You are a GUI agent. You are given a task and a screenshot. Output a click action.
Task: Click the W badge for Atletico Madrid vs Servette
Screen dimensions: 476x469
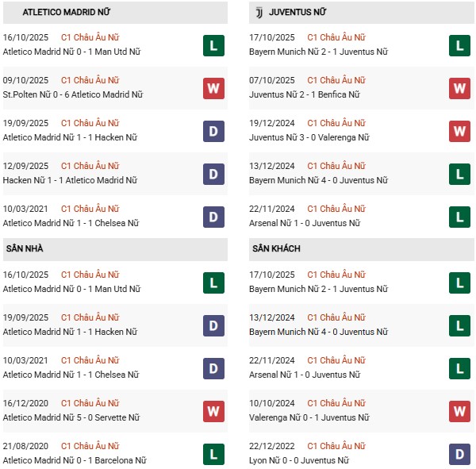pos(213,411)
